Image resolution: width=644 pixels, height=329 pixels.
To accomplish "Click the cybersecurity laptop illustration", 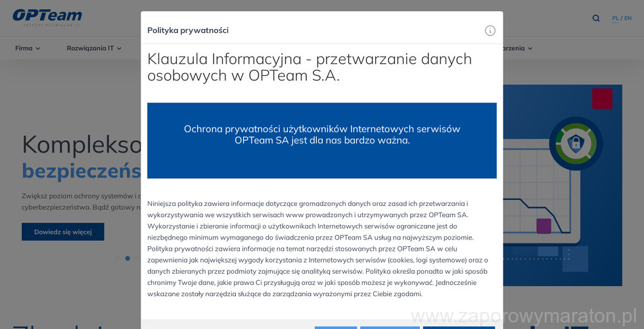I will (x=563, y=185).
